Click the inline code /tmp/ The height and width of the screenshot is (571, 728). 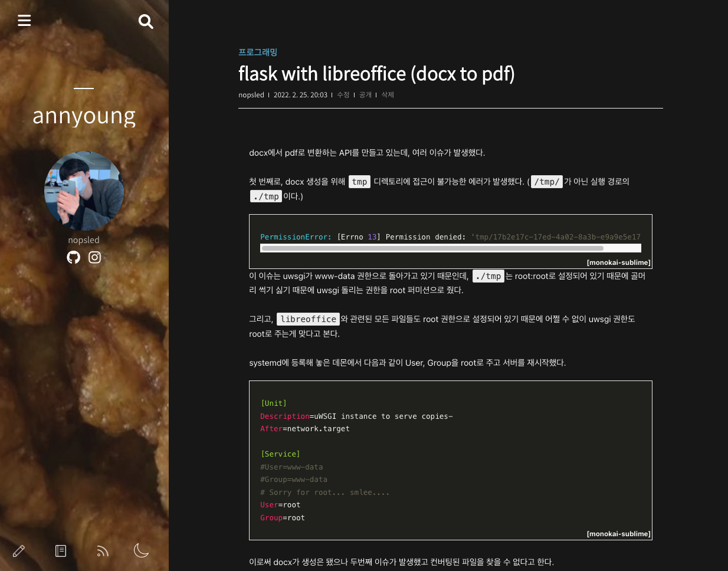[547, 182]
